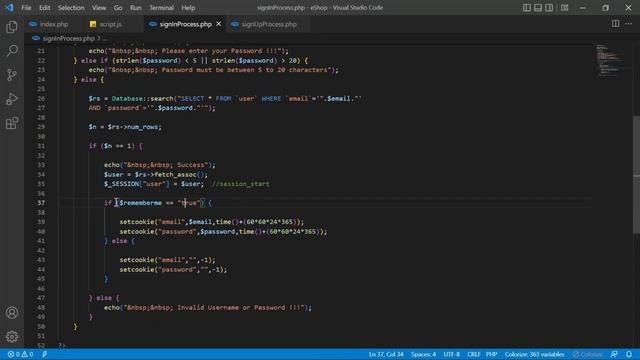Image resolution: width=640 pixels, height=360 pixels.
Task: Switch to the index.php tab
Action: point(53,24)
